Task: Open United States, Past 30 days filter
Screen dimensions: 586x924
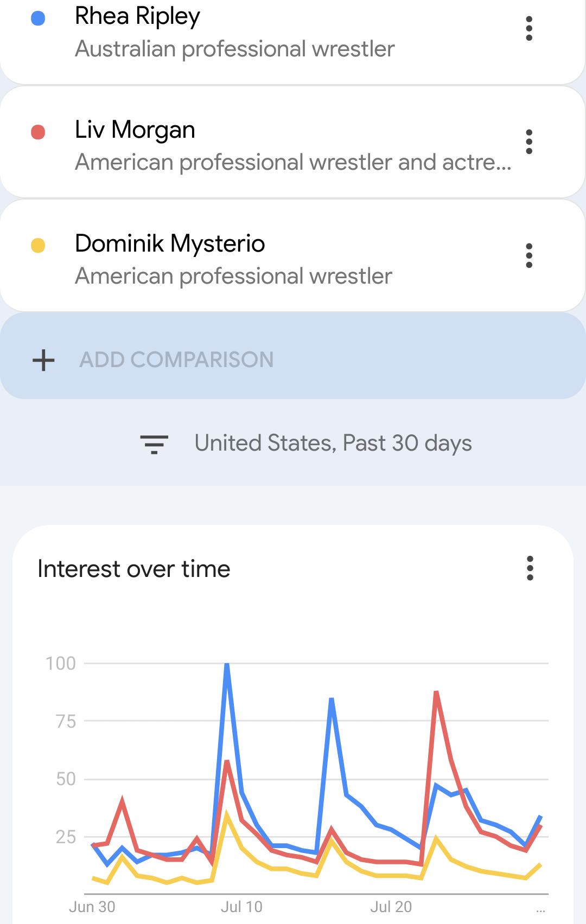Action: tap(333, 444)
